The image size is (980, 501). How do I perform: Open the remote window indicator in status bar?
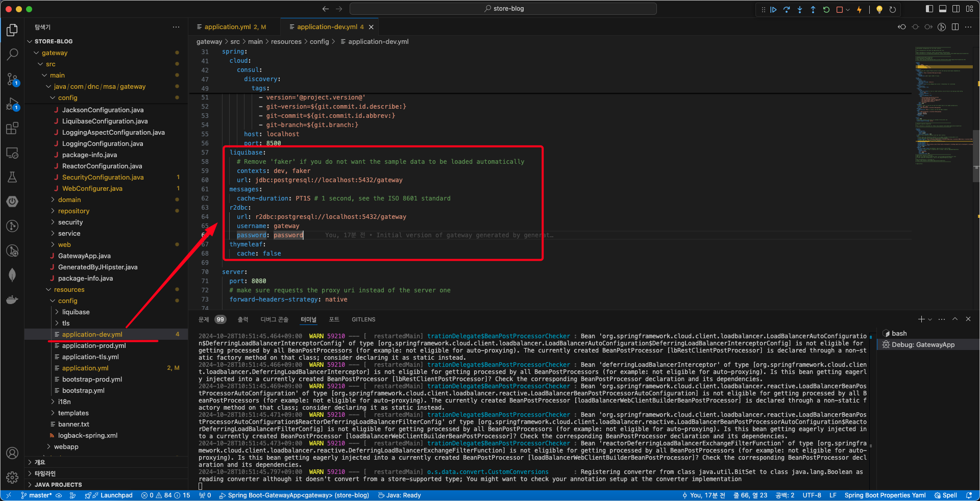click(x=9, y=495)
